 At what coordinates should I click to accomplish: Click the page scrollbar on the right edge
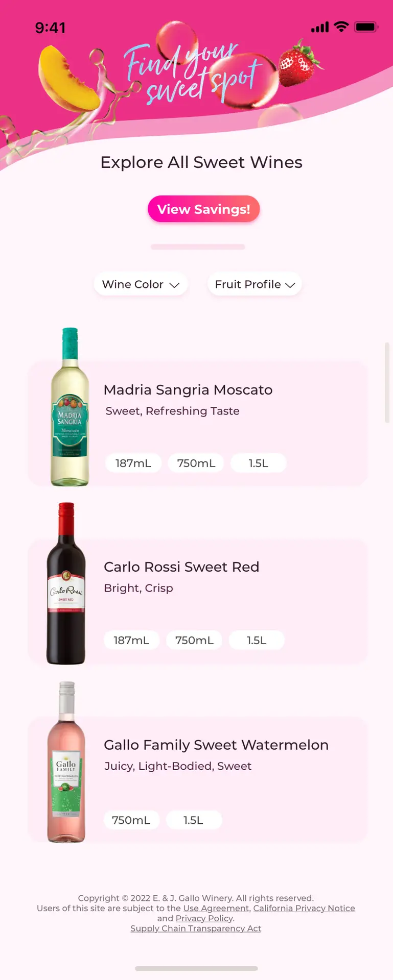387,383
